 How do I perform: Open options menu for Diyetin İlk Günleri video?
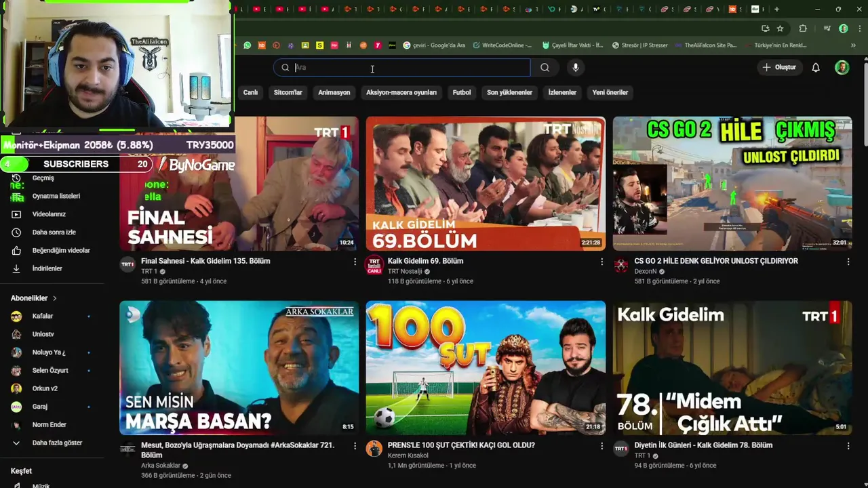click(x=848, y=446)
